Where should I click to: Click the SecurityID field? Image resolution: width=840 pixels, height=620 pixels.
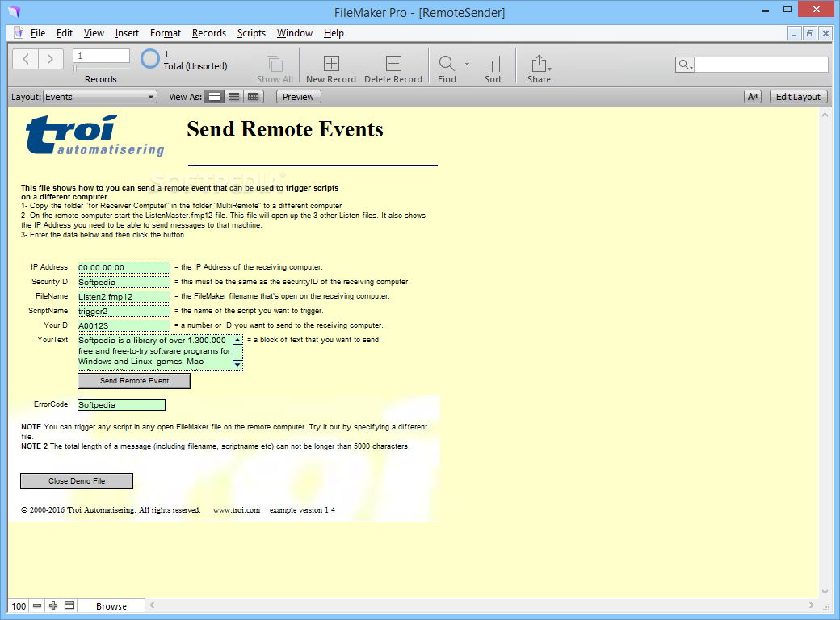124,282
